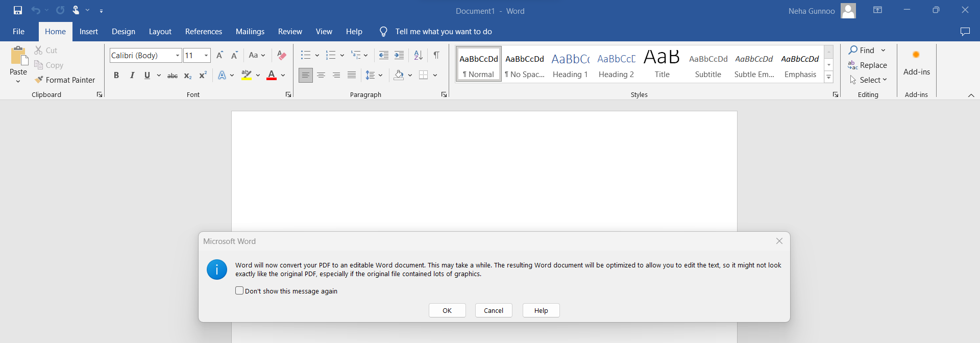Image resolution: width=980 pixels, height=343 pixels.
Task: Increase paragraph indent
Action: point(399,55)
